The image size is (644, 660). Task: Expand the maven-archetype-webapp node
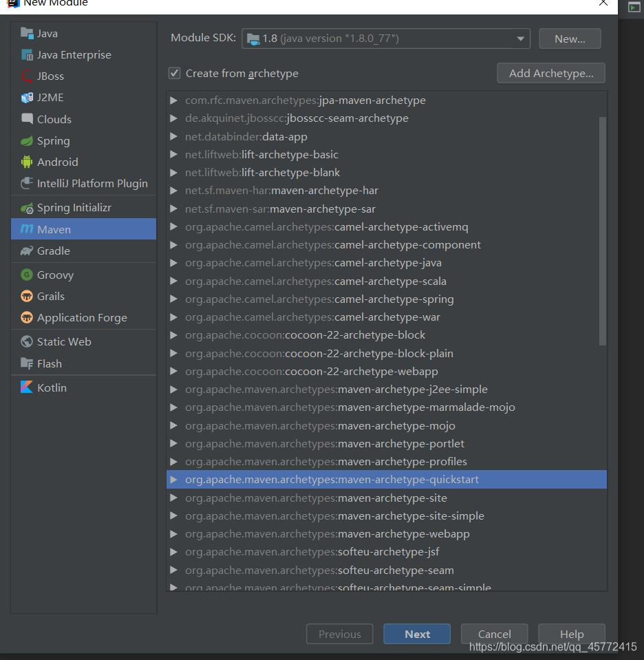click(173, 534)
